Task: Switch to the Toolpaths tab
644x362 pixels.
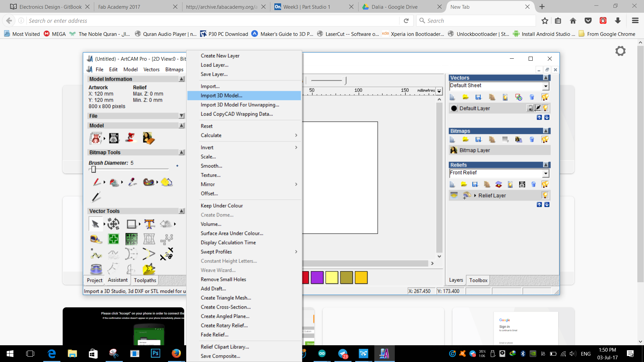Action: pyautogui.click(x=145, y=280)
